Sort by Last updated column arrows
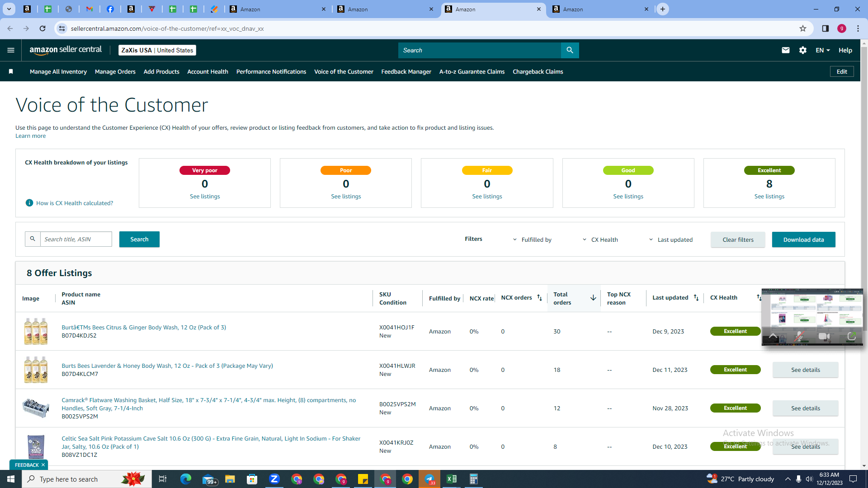The image size is (868, 488). [696, 298]
